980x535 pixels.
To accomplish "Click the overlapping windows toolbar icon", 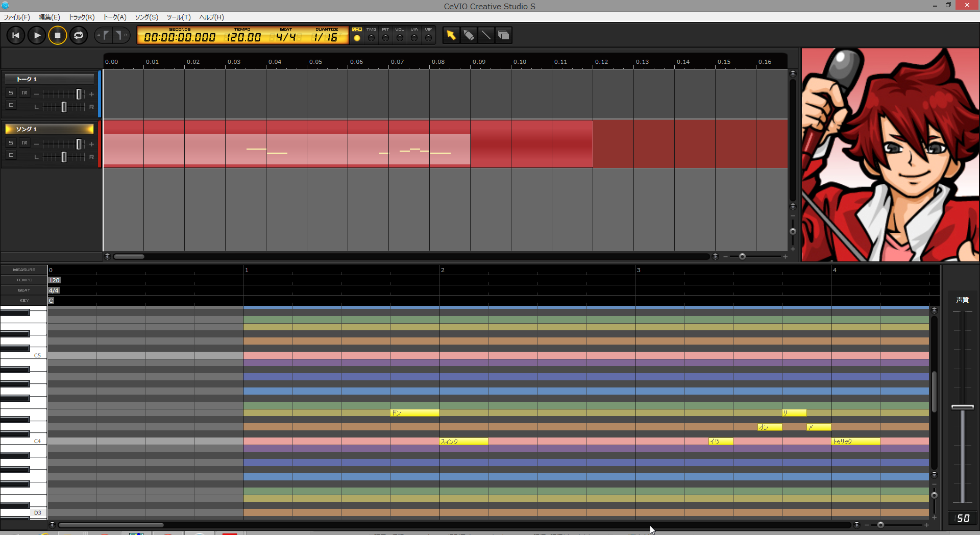I will 503,35.
